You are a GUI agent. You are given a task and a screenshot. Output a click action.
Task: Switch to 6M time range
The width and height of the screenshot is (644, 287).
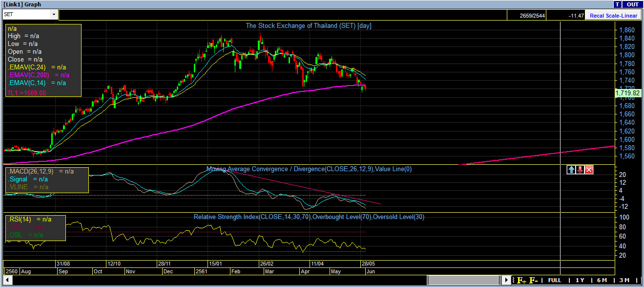(x=602, y=281)
